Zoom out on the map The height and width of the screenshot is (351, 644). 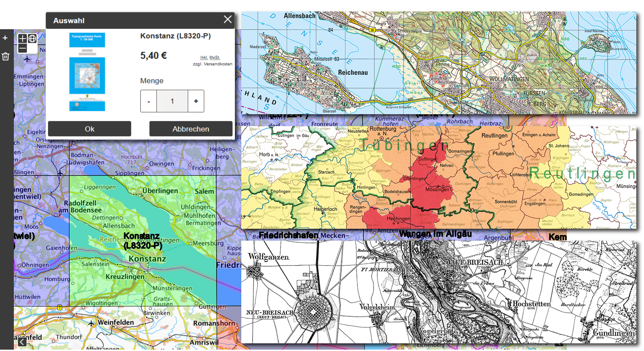(x=22, y=48)
